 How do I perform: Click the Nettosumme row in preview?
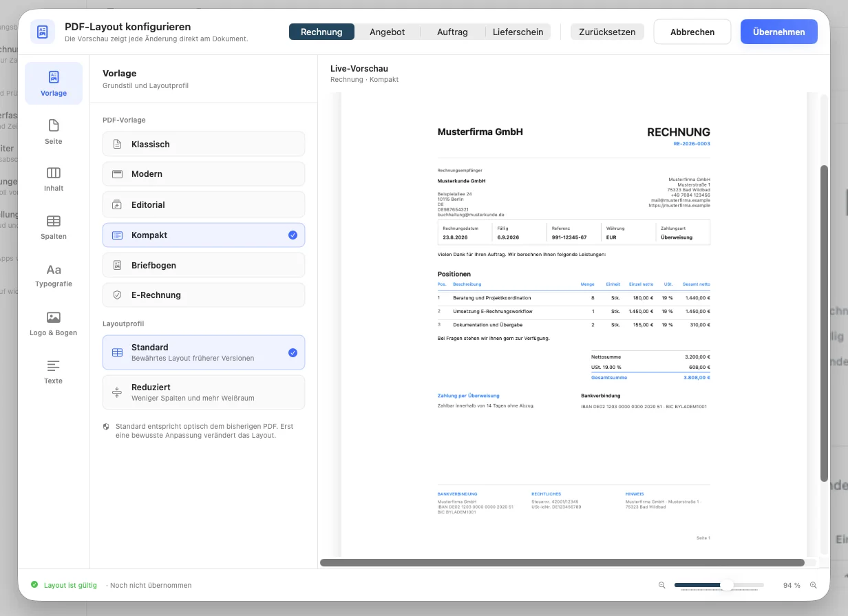650,357
